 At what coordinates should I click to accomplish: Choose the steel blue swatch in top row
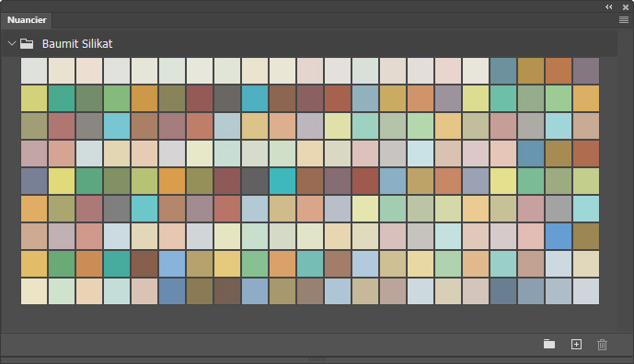(503, 71)
